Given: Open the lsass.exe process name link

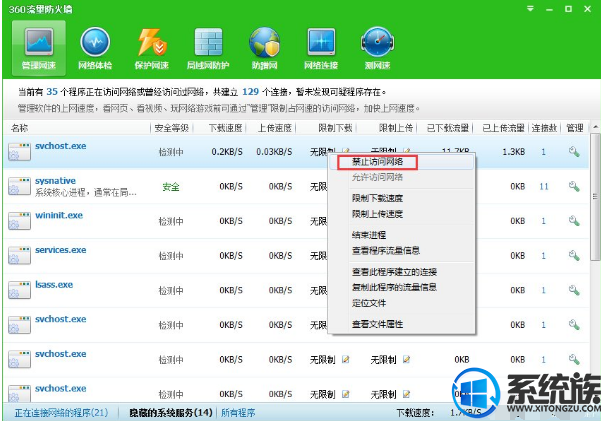Looking at the screenshot, I should click(54, 285).
